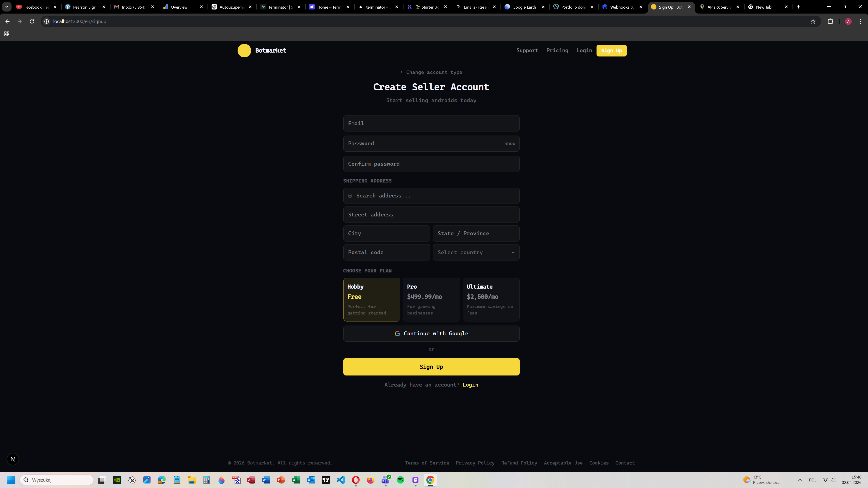This screenshot has height=488, width=868.
Task: Open Visual Studio Code from taskbar
Action: click(341, 480)
